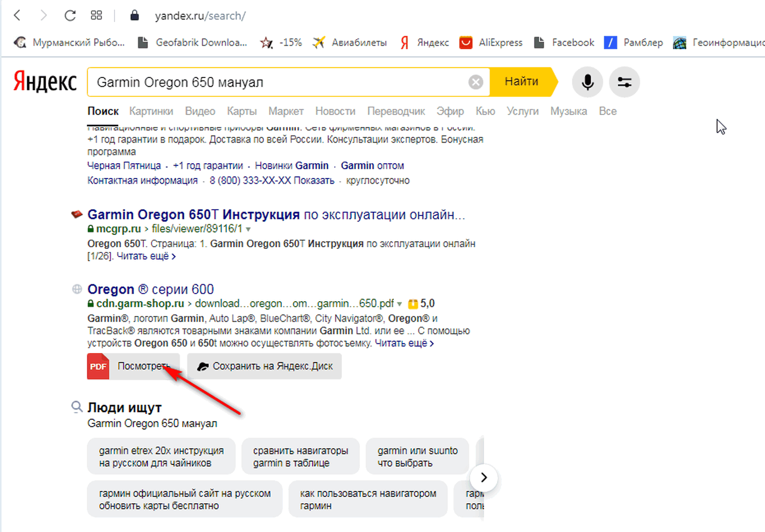Open the Карты search tab
This screenshot has width=765, height=532.
tap(241, 111)
